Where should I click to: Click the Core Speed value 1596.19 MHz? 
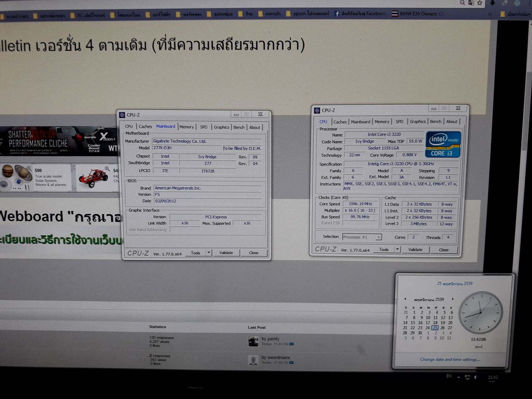[360, 204]
